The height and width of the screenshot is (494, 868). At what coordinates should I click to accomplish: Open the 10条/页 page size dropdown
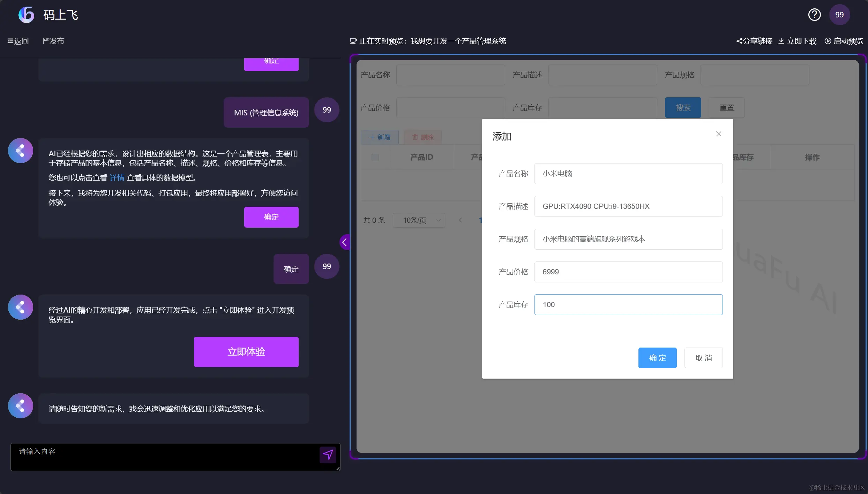[419, 220]
